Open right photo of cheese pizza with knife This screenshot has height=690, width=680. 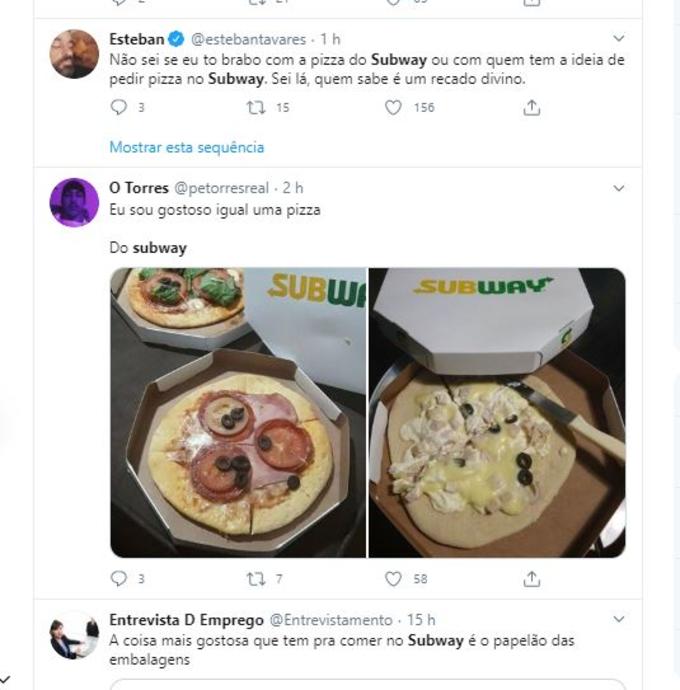pos(497,412)
